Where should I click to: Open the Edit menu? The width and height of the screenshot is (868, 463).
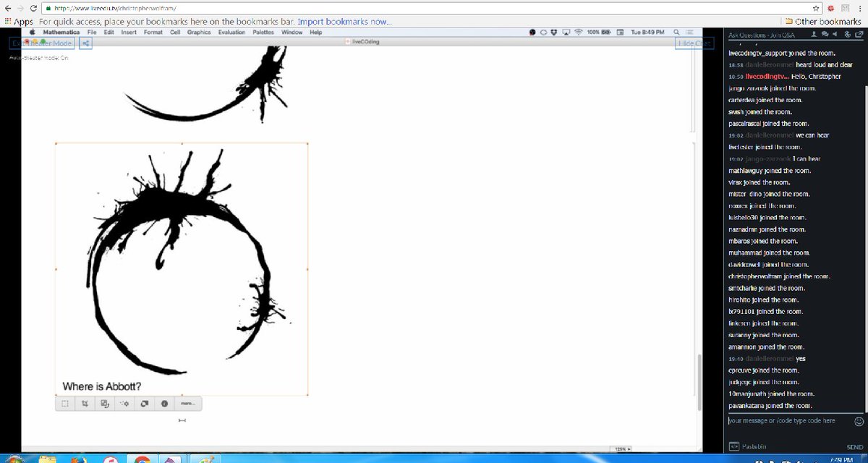109,33
